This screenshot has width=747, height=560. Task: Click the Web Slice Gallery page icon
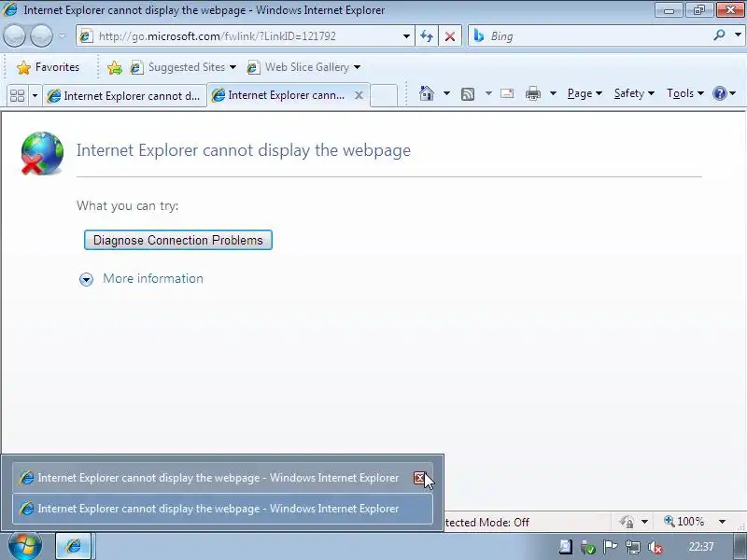point(253,67)
